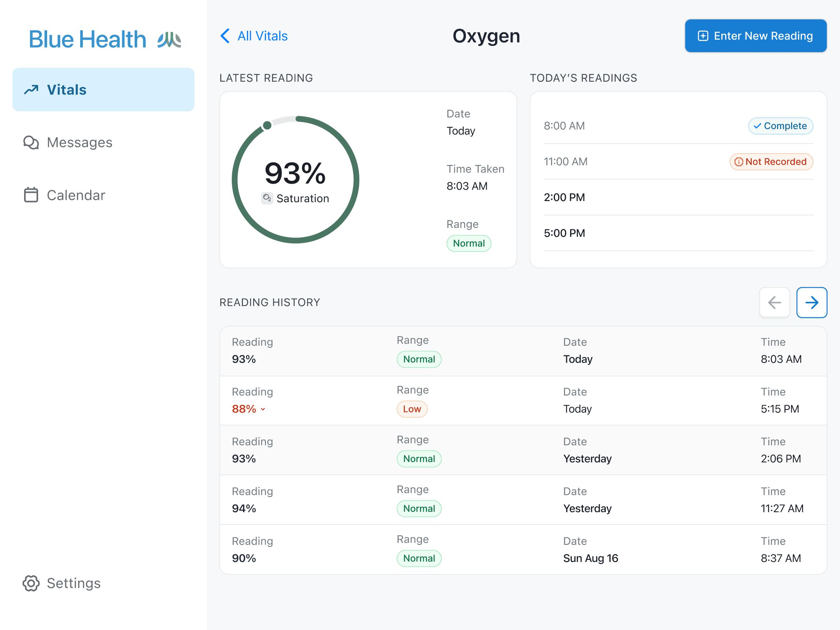Select the 5:00 PM reading slot
Image resolution: width=840 pixels, height=630 pixels.
point(564,233)
